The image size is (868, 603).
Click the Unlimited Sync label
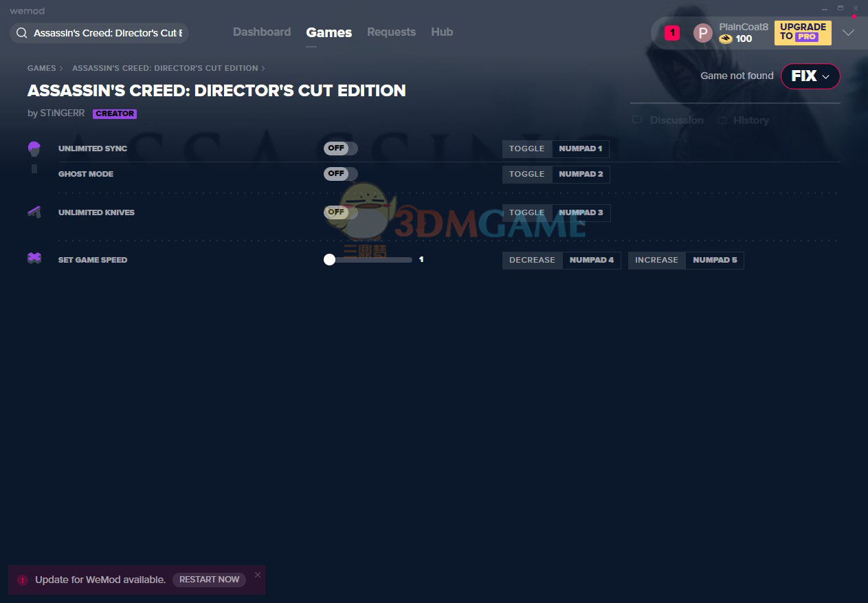93,149
